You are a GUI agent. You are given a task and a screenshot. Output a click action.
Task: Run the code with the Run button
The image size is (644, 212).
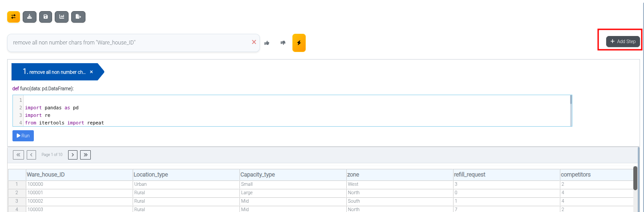coord(23,136)
